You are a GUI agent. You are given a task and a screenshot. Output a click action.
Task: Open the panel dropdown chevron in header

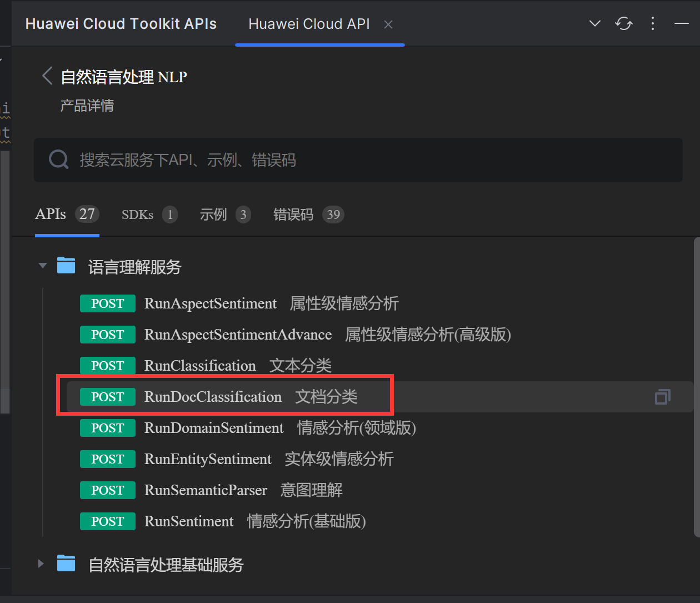click(595, 24)
